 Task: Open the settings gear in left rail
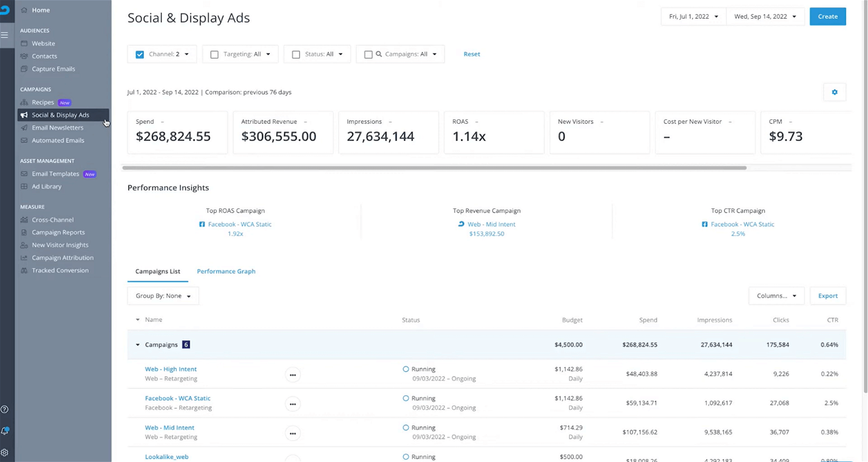pyautogui.click(x=5, y=453)
